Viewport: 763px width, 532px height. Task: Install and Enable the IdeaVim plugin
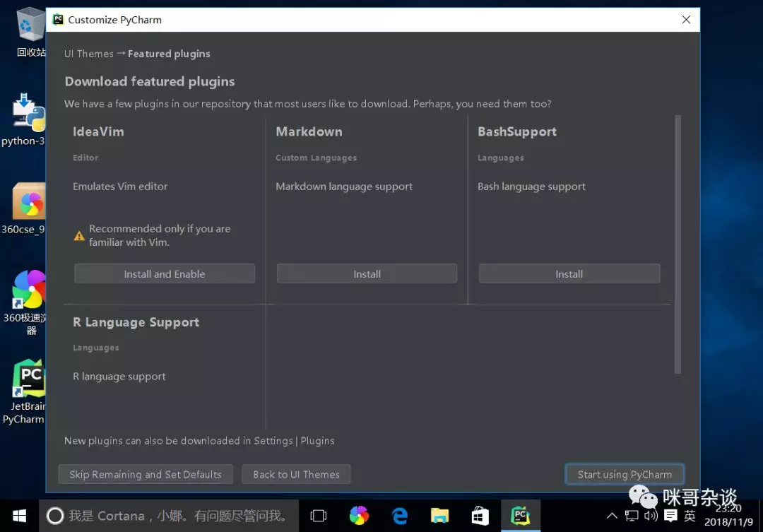click(165, 273)
